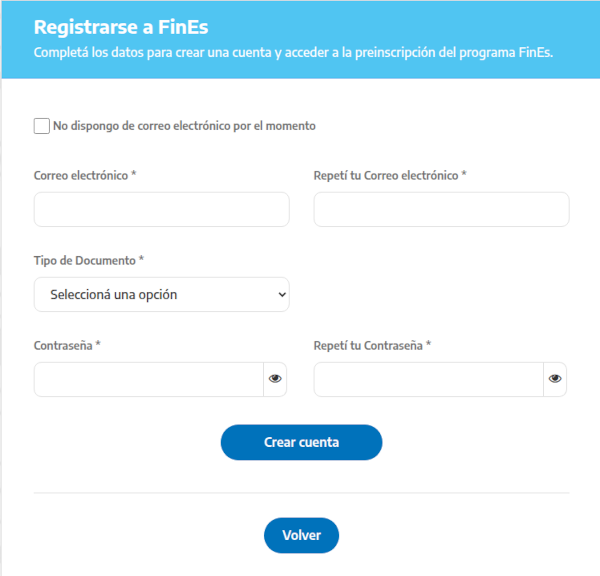The height and width of the screenshot is (576, 600).
Task: Click the divider line above Volver
Action: click(x=301, y=493)
